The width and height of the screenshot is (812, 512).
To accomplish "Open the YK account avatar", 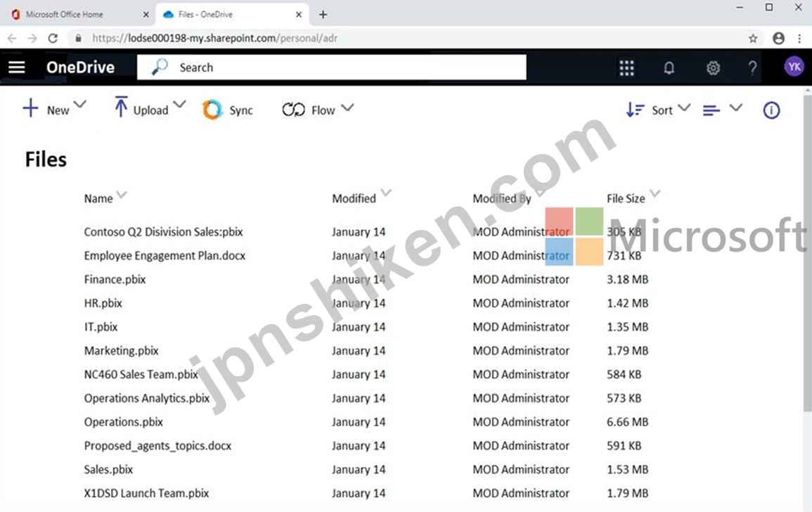I will [794, 67].
